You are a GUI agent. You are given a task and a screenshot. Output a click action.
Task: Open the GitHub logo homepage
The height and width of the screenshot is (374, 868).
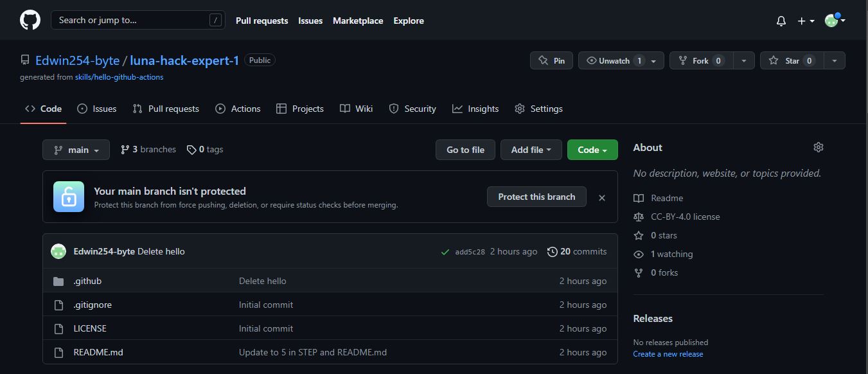coord(30,20)
